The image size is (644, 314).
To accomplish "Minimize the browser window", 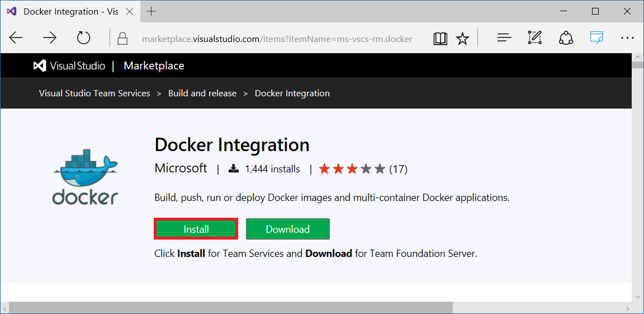I will coord(563,12).
